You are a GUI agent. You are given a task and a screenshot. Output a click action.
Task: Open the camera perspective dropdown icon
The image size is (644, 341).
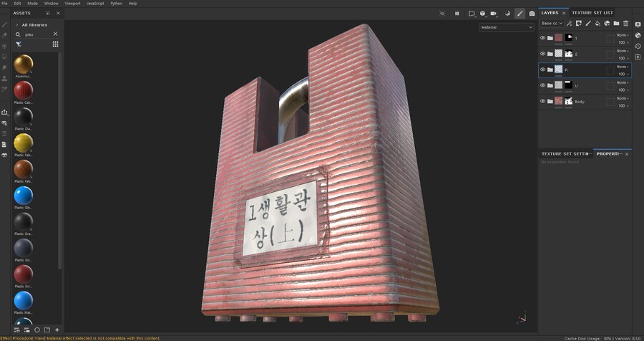(472, 14)
